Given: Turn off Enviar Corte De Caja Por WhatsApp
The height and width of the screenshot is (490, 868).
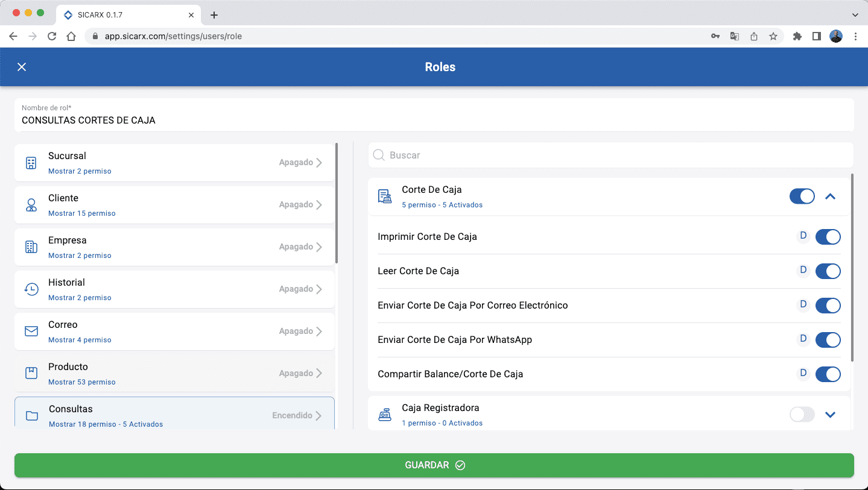Looking at the screenshot, I should pos(828,340).
